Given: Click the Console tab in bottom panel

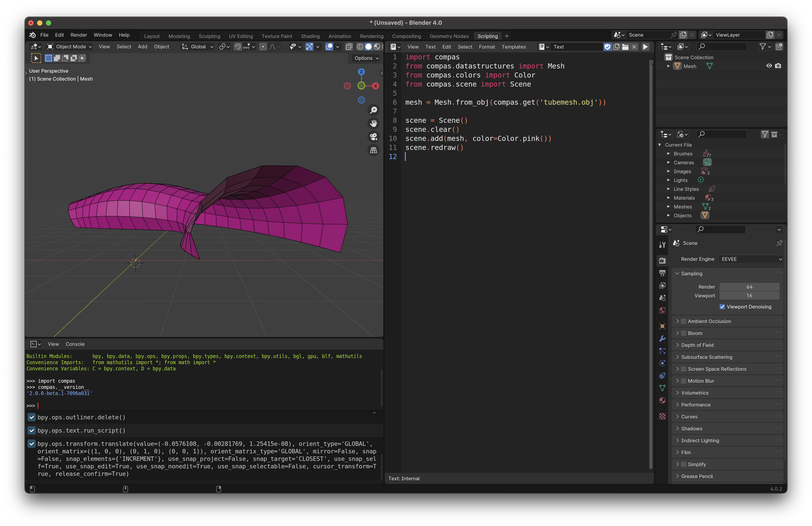Looking at the screenshot, I should coord(75,344).
